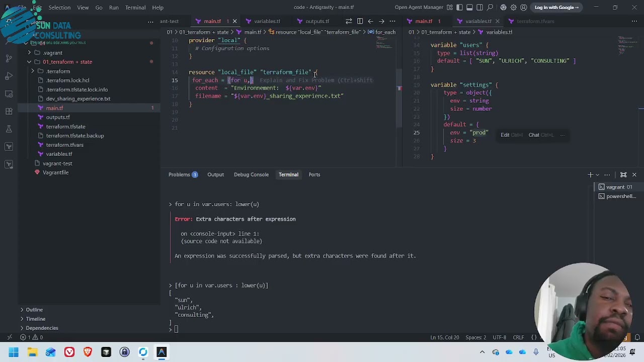Image resolution: width=644 pixels, height=362 pixels.
Task: Open the Terminal menu
Action: [x=135, y=8]
